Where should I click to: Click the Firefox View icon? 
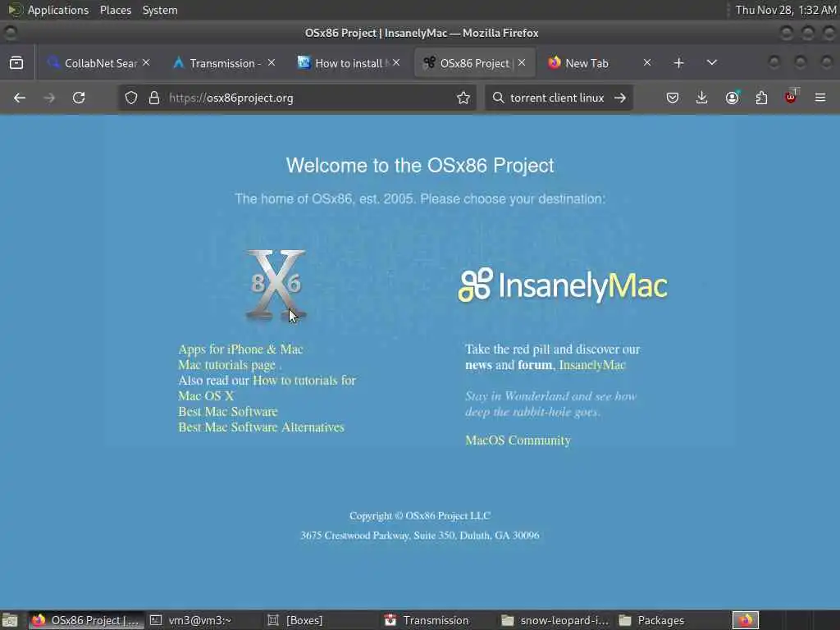pos(16,63)
